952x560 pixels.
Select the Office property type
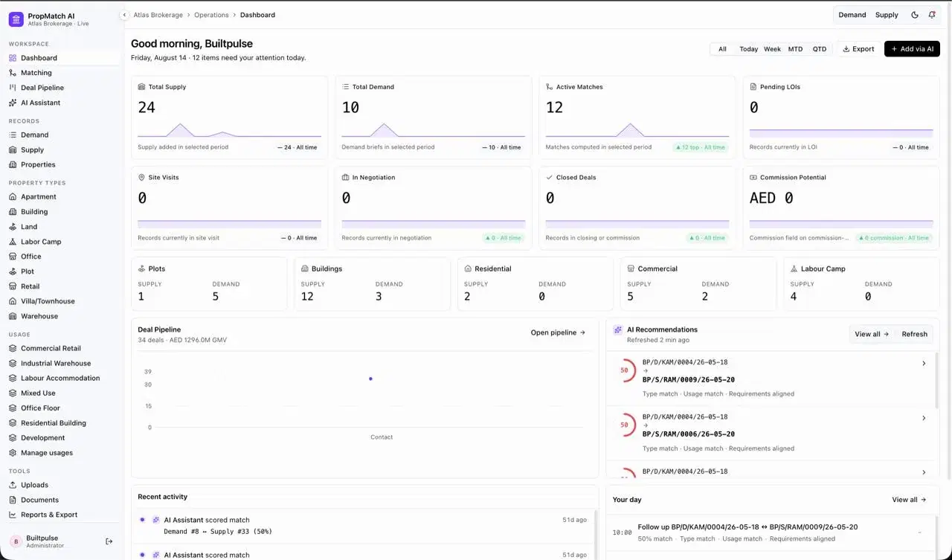pos(61,257)
